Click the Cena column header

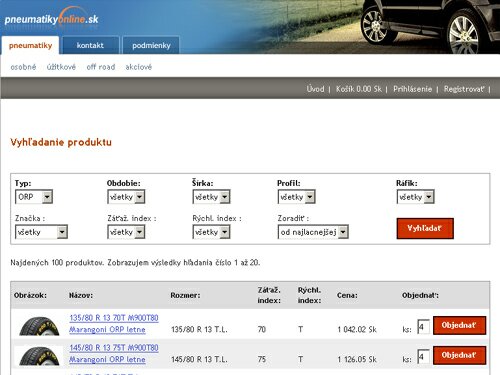click(x=347, y=295)
